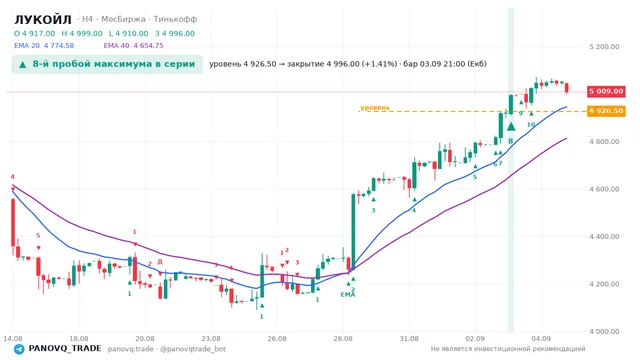This screenshot has width=640, height=360.
Task: Click the '5 200.00' price axis label
Action: [604, 47]
